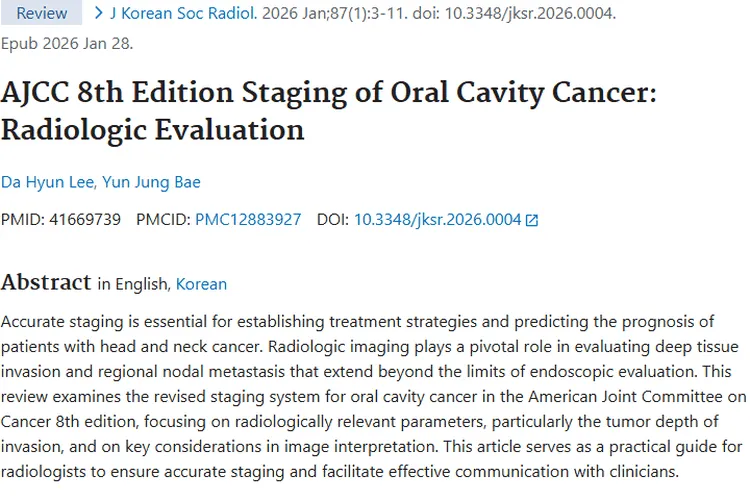Screen dimensions: 750x500
Task: Click the Review publication type badge
Action: pyautogui.click(x=42, y=14)
